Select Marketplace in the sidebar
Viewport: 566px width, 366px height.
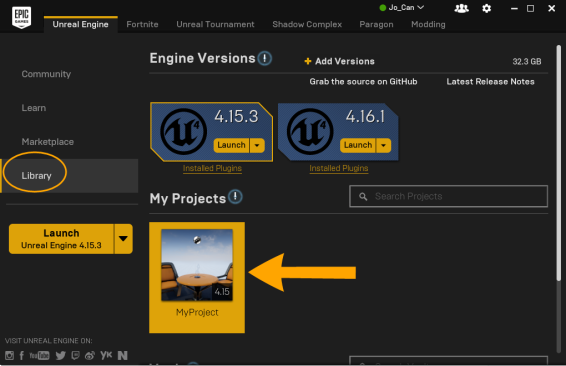pyautogui.click(x=48, y=142)
